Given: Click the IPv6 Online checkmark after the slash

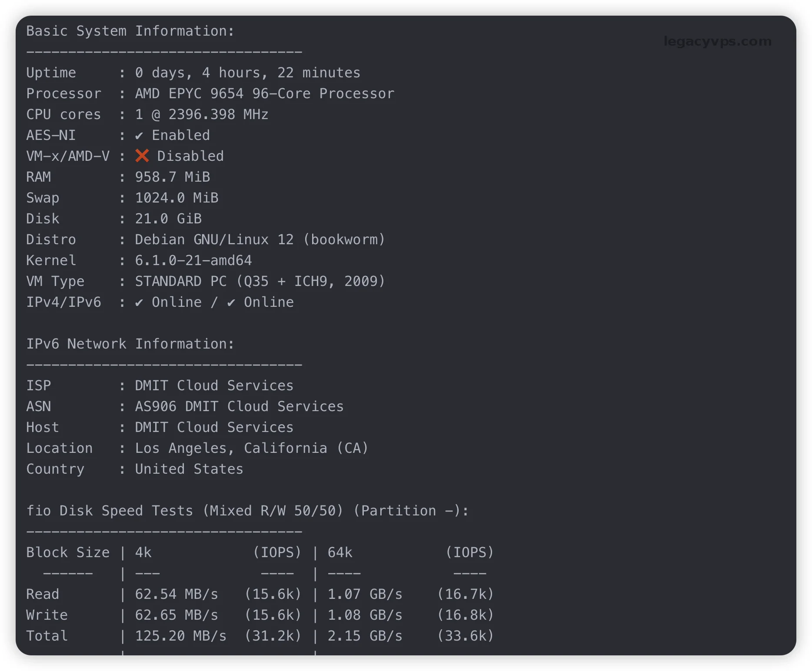Looking at the screenshot, I should 231,302.
